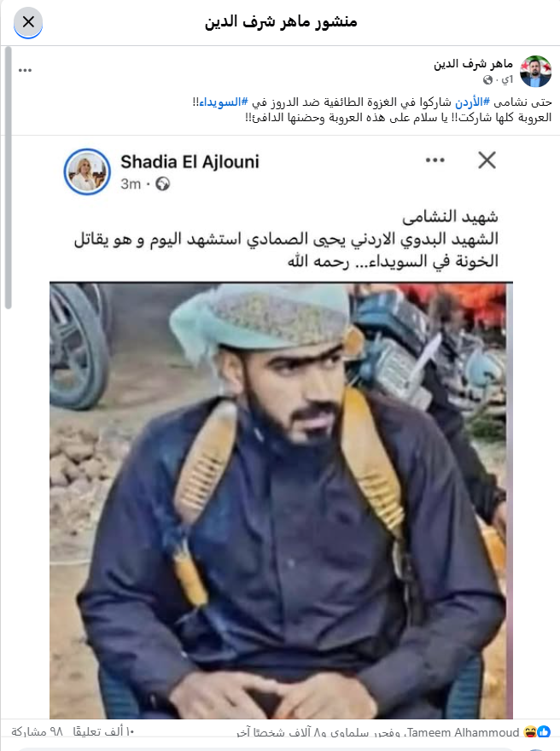Open the post options three-dot menu
Viewport: 560px width, 751px height.
coord(25,70)
